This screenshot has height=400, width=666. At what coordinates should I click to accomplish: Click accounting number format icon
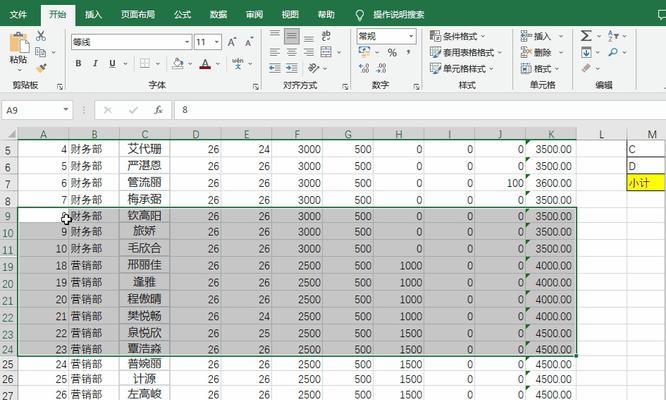click(x=364, y=52)
